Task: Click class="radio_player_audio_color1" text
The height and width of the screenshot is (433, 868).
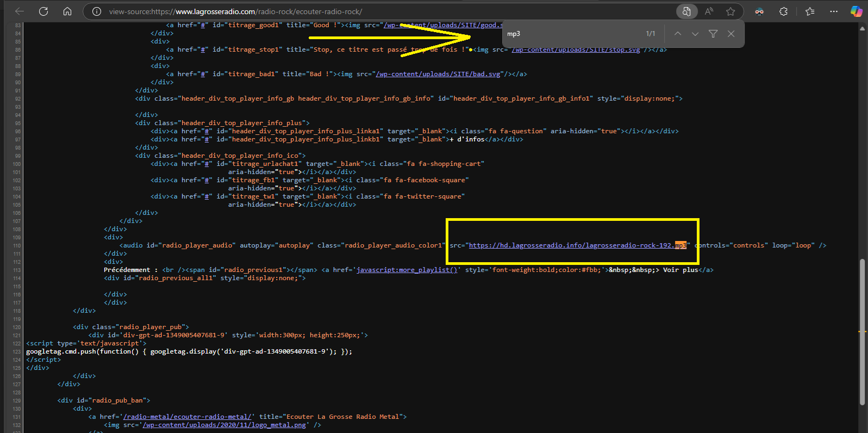Action: click(382, 245)
